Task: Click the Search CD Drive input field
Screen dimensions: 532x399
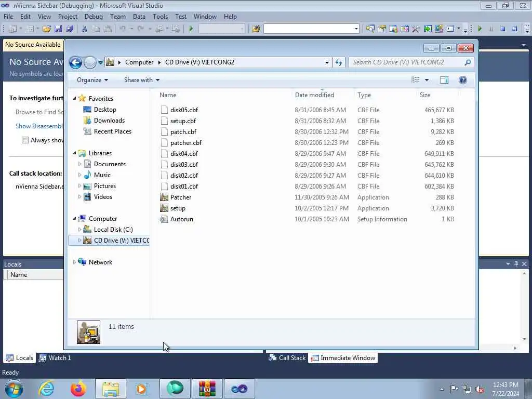Action: coord(405,62)
